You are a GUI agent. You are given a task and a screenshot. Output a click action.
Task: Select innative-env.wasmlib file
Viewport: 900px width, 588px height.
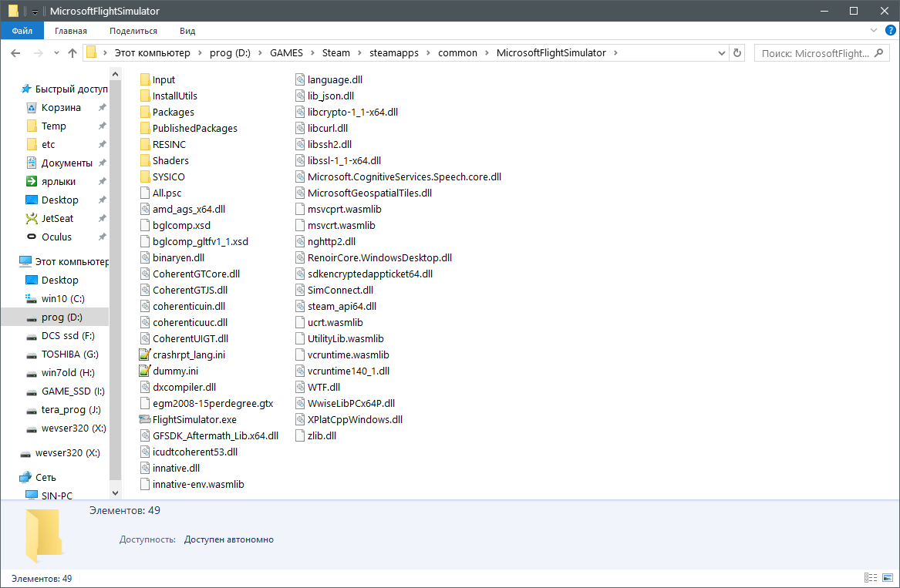[x=192, y=484]
